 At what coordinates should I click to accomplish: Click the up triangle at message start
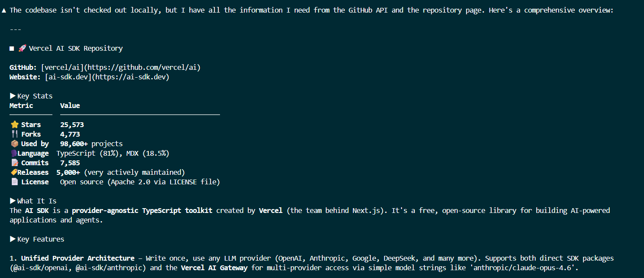(4, 10)
